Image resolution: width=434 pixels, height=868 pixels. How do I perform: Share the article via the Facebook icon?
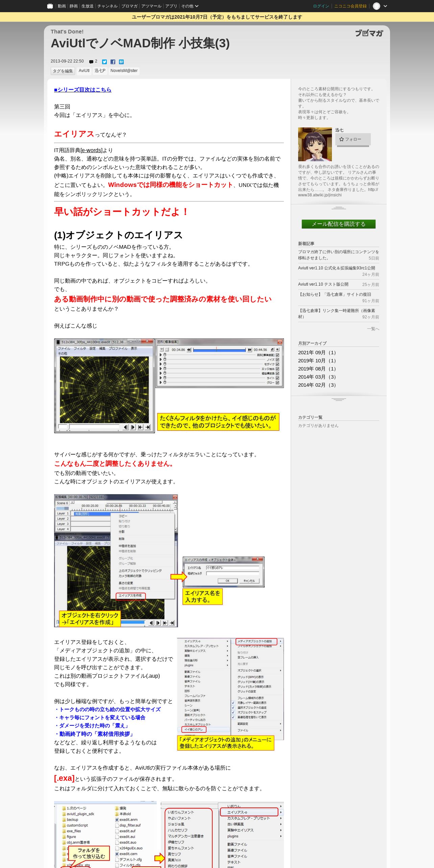coord(113,62)
